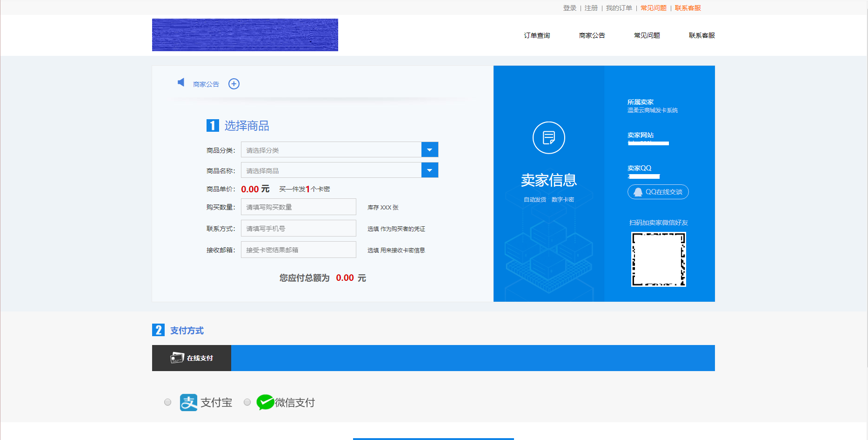Click the 注册 link
The width and height of the screenshot is (868, 440).
point(590,8)
